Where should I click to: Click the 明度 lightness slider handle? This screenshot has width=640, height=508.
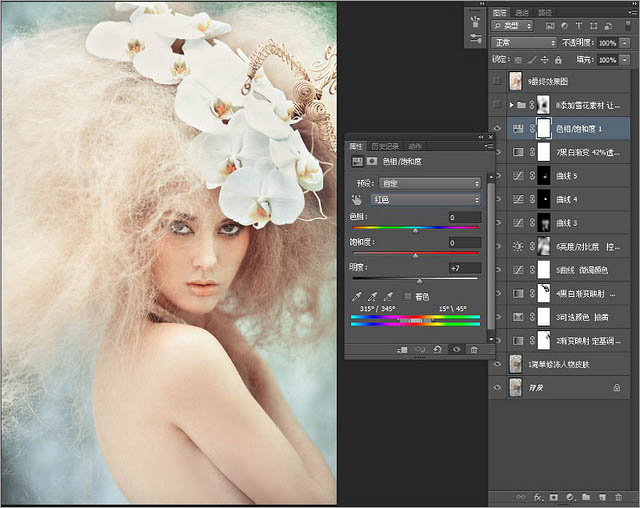(420, 282)
